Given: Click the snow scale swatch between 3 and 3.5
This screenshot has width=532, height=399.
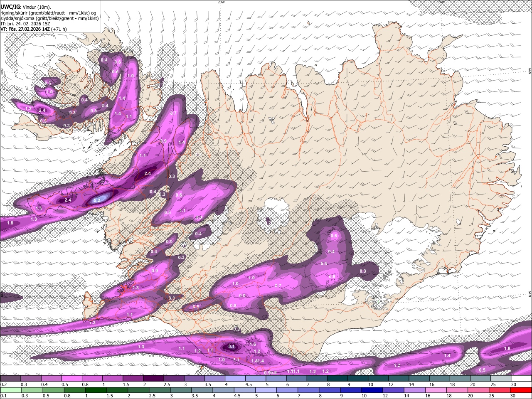Looking at the screenshot, I should [194, 378].
